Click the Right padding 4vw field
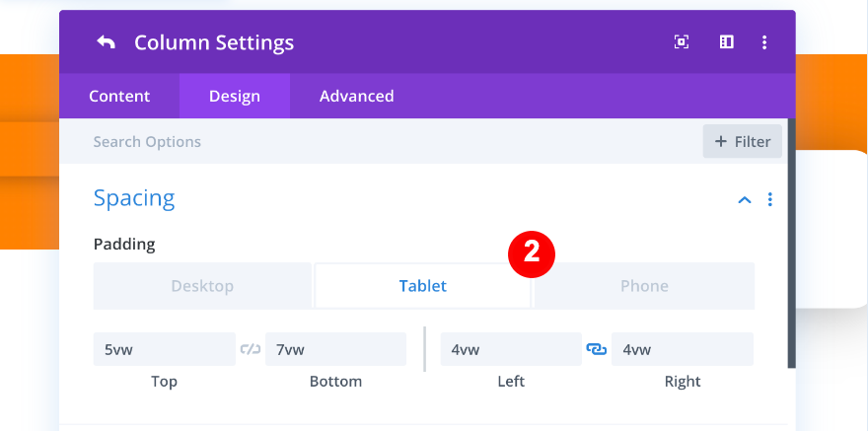The image size is (868, 431). [682, 349]
